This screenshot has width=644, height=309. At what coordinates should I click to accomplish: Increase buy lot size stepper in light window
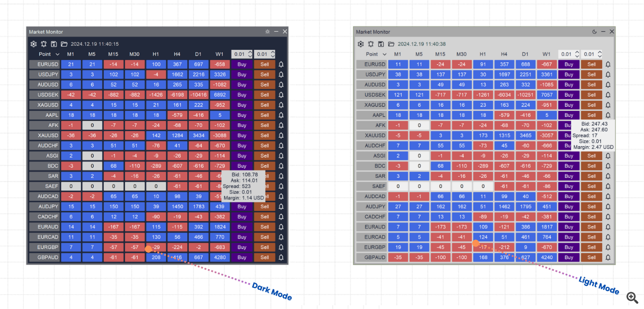pyautogui.click(x=577, y=52)
